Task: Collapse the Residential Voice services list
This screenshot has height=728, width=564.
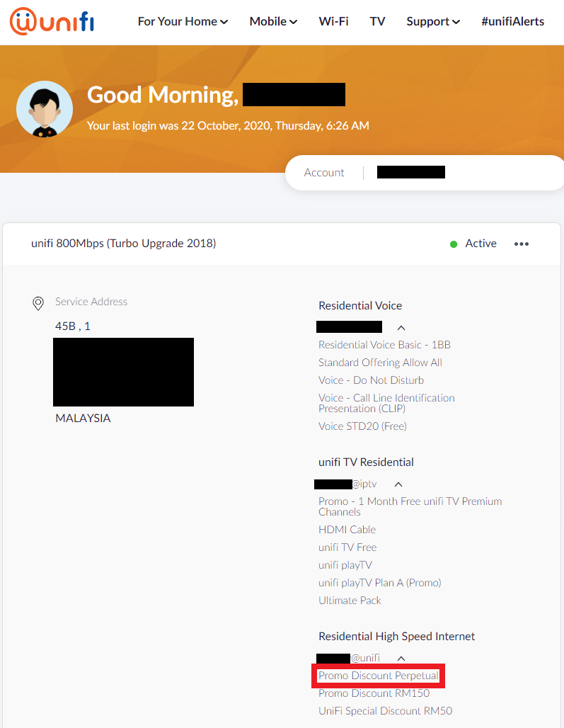Action: tap(401, 327)
